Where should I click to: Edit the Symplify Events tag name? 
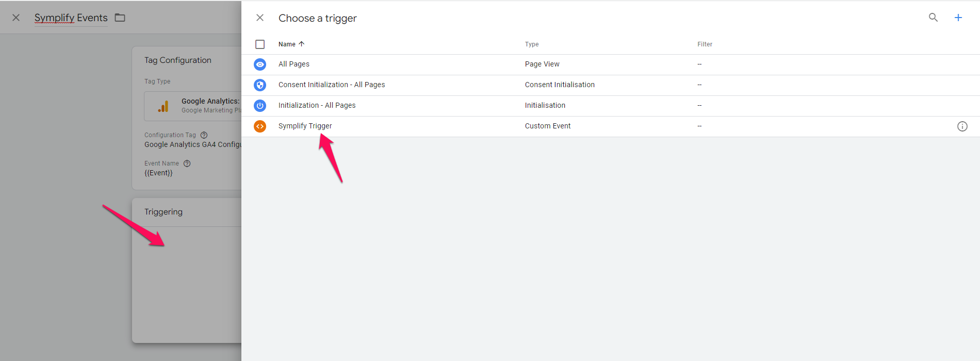click(71, 18)
